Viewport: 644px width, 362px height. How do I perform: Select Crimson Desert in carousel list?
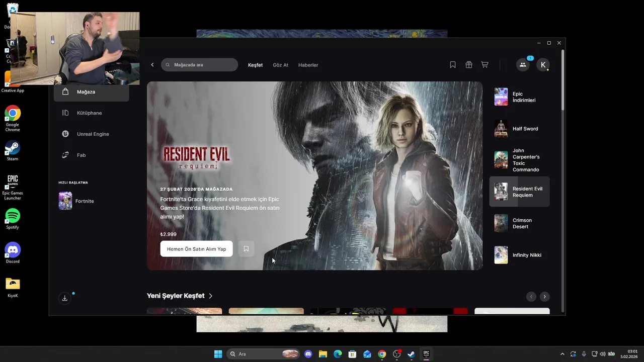click(519, 223)
